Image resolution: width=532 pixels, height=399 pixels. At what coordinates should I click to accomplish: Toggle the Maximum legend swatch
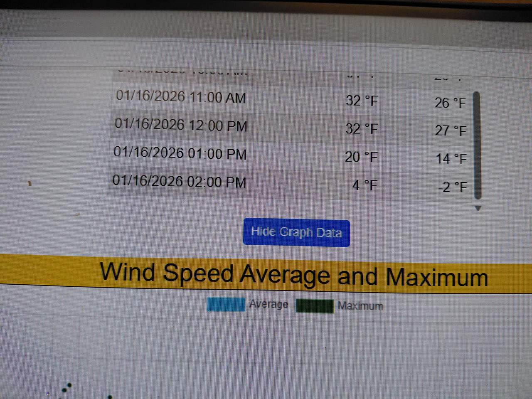(315, 306)
